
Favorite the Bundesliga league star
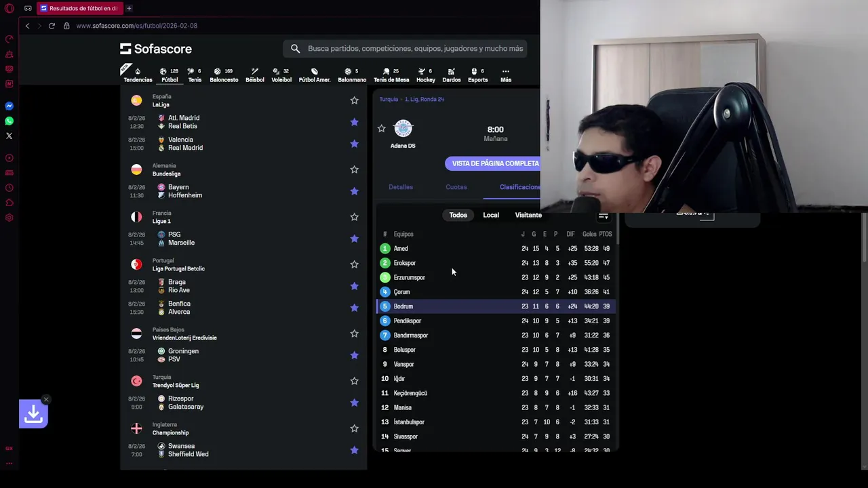pos(354,169)
